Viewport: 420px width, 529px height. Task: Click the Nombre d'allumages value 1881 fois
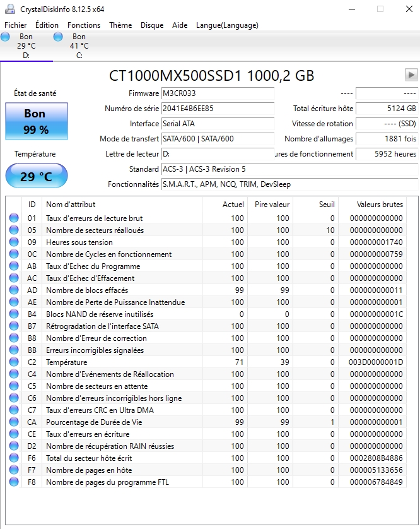(387, 139)
